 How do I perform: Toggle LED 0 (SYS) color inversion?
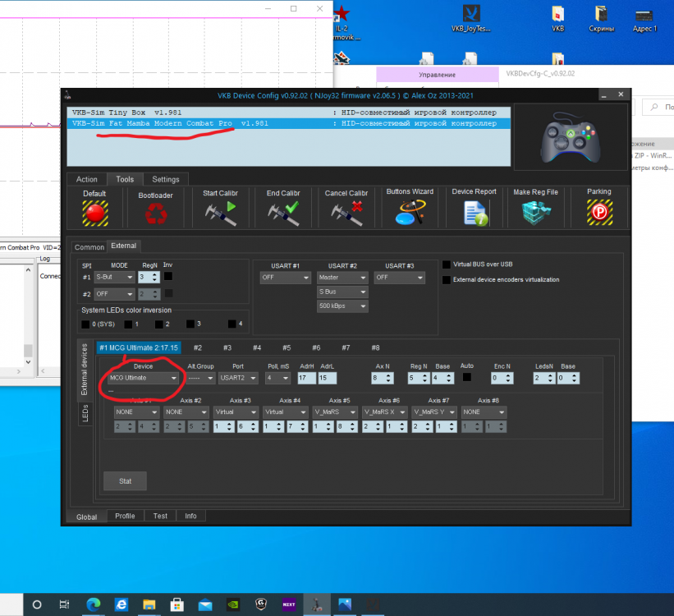coord(85,324)
